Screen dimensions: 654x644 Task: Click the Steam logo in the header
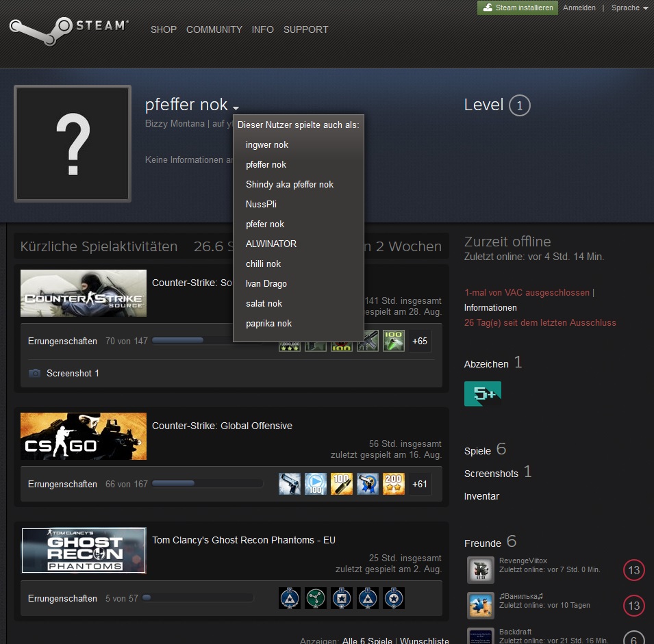coord(68,30)
